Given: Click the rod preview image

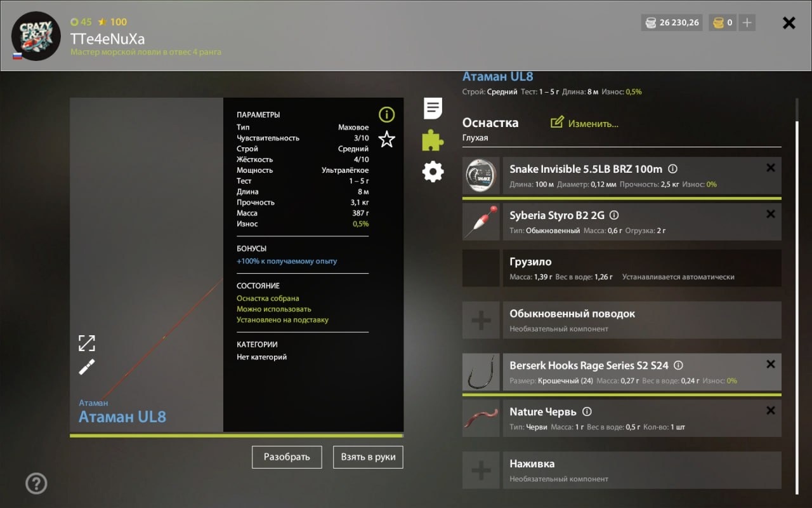Looking at the screenshot, I should [x=147, y=265].
